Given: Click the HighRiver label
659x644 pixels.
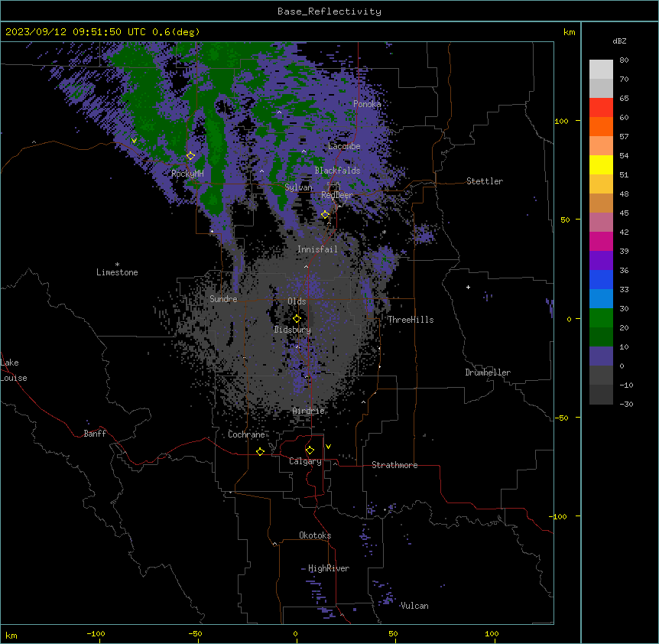Looking at the screenshot, I should tap(329, 568).
